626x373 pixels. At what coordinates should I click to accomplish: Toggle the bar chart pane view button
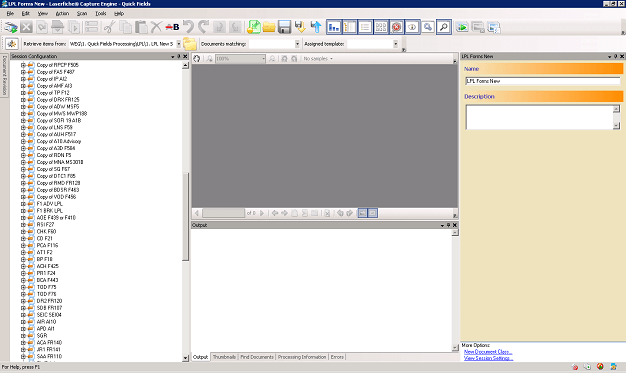pyautogui.click(x=334, y=27)
